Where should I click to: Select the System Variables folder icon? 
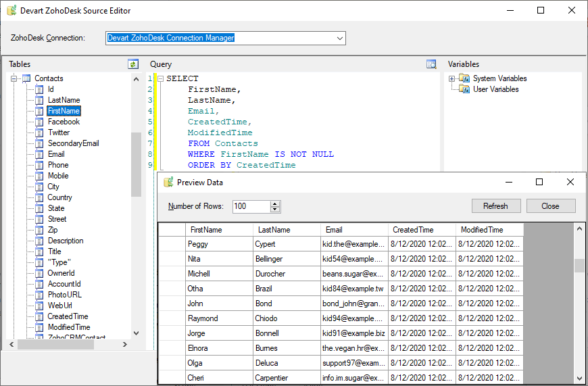[x=464, y=78]
